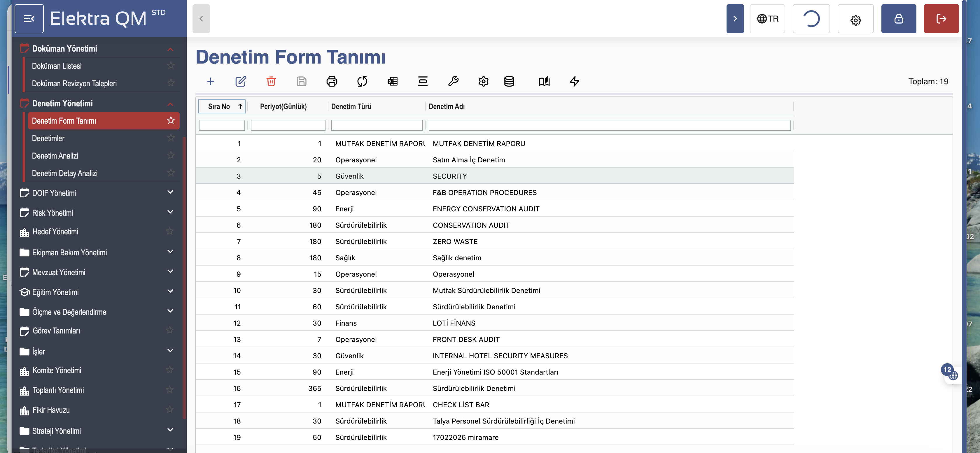Click the database stack icon
This screenshot has height=453, width=980.
point(509,81)
